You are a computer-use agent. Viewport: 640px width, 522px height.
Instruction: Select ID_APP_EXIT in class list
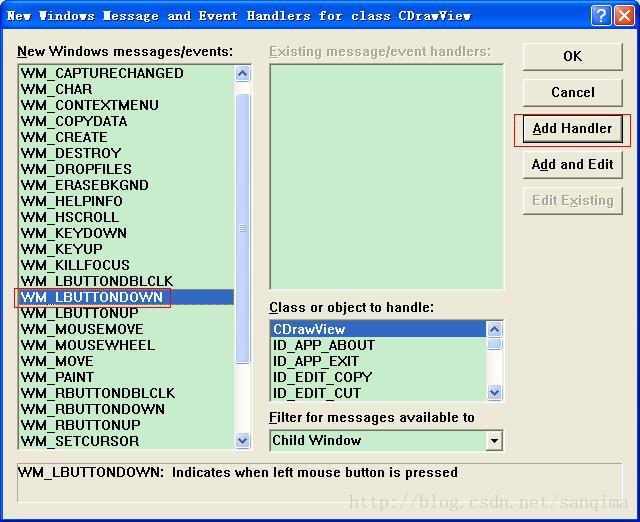click(378, 361)
